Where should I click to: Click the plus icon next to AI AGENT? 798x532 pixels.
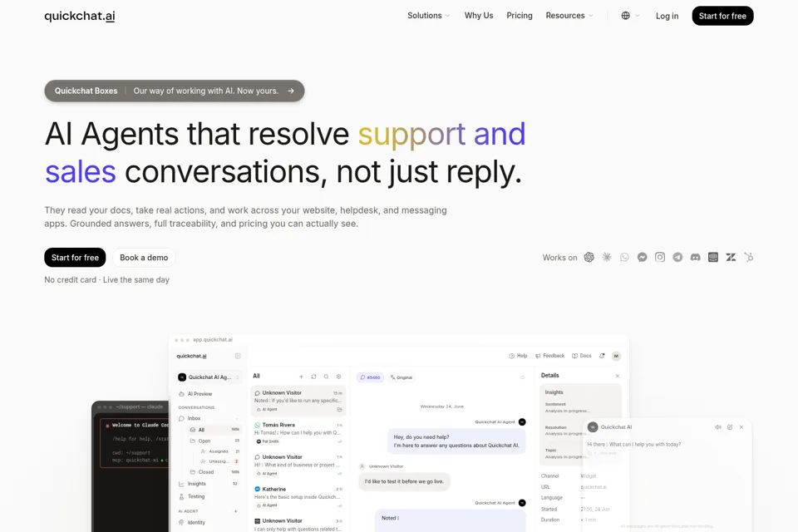click(235, 511)
